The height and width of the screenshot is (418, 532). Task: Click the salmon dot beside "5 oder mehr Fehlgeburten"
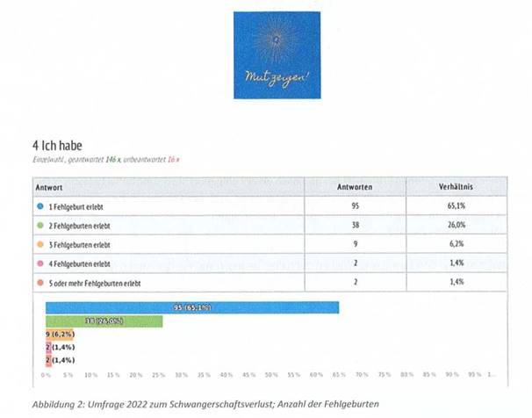(x=41, y=282)
